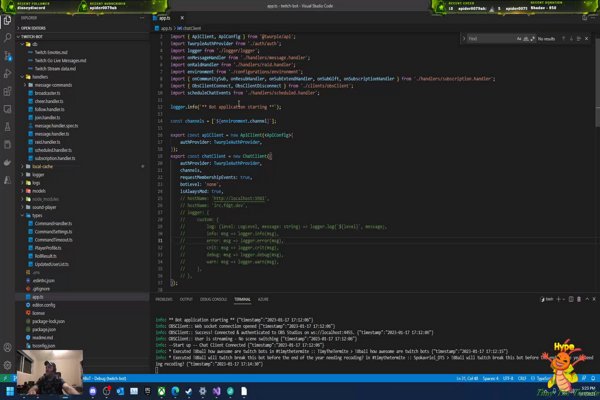This screenshot has width=600, height=400.
Task: Open the Explorer view in activity bar
Action: [x=7, y=20]
